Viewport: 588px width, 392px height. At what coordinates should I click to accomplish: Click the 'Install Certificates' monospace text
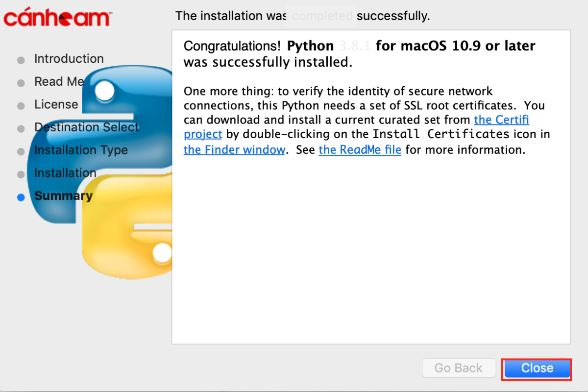click(441, 134)
